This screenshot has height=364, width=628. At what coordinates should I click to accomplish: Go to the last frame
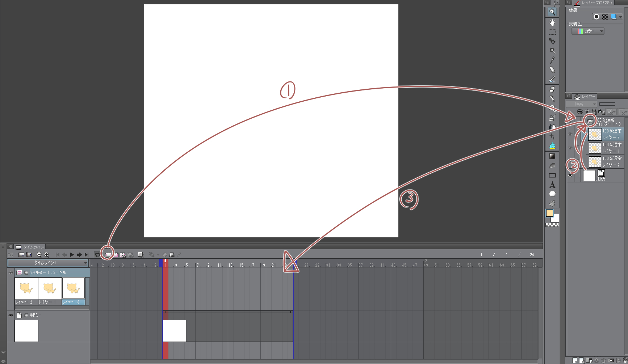[87, 255]
